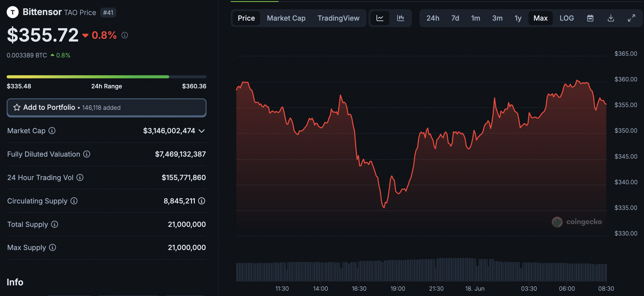Click the 21,000,000 Max Supply value
Viewport: 644px width, 296px height.
coord(187,248)
